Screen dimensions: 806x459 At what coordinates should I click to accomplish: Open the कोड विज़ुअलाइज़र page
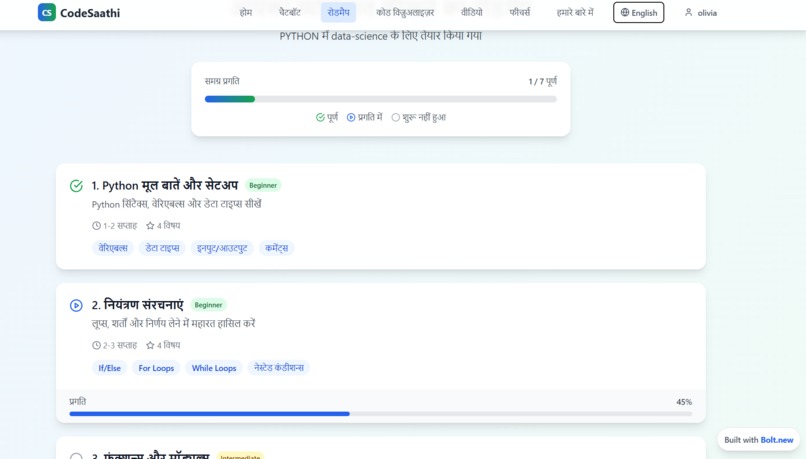tap(405, 12)
